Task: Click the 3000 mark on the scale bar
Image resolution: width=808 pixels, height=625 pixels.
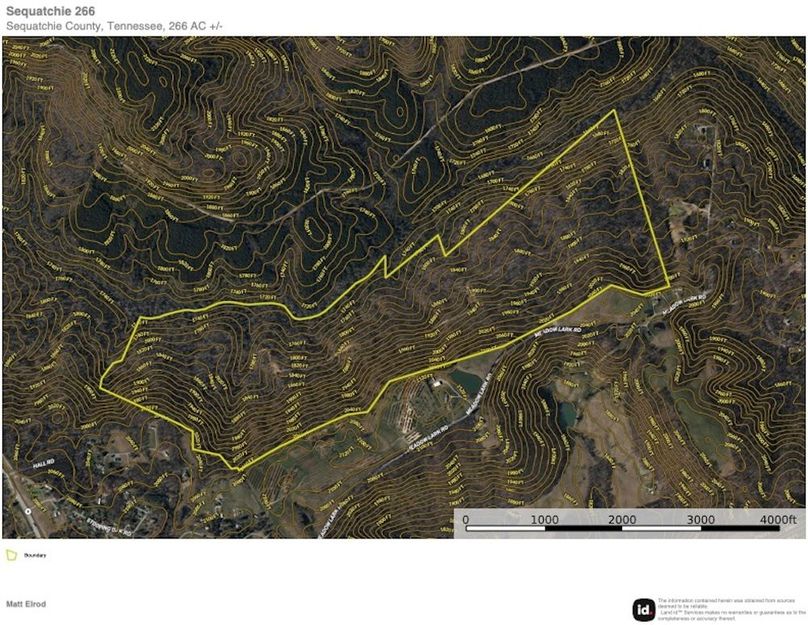Action: (700, 520)
